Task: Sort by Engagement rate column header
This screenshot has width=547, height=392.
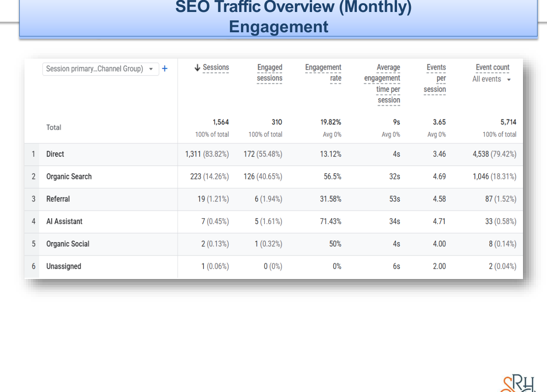Action: coord(323,72)
